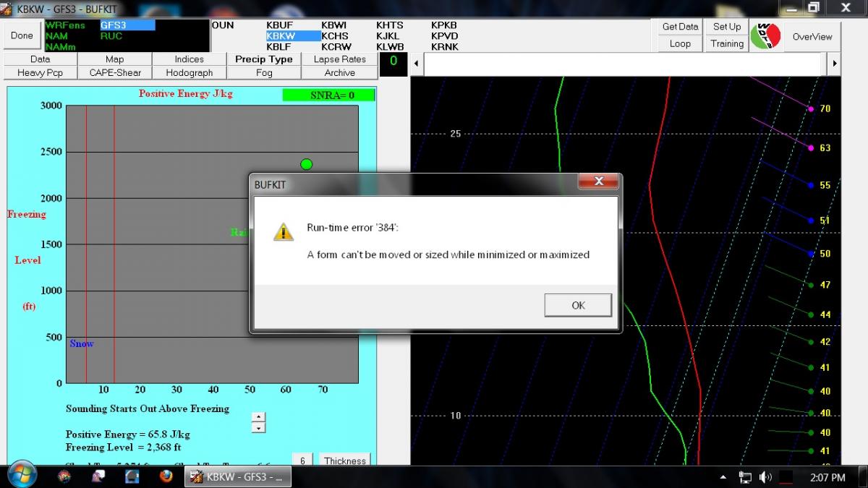Launch Firefox from the taskbar
The image size is (868, 488).
(166, 476)
